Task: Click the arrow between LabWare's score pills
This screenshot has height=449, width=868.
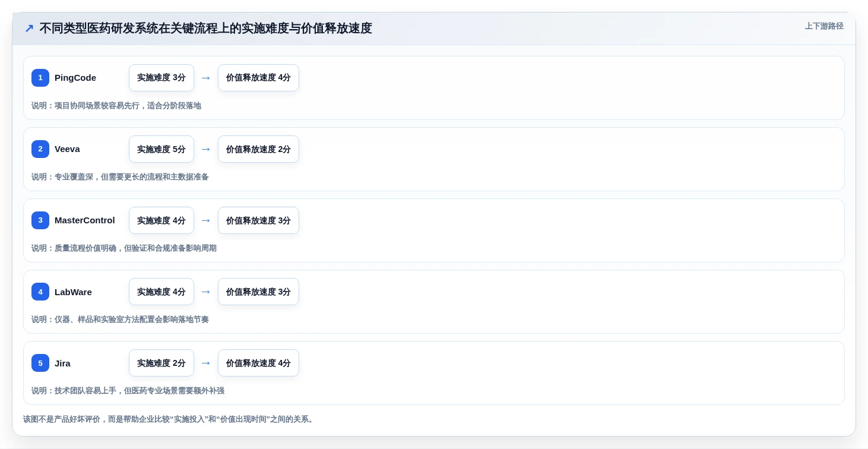Action: (206, 292)
